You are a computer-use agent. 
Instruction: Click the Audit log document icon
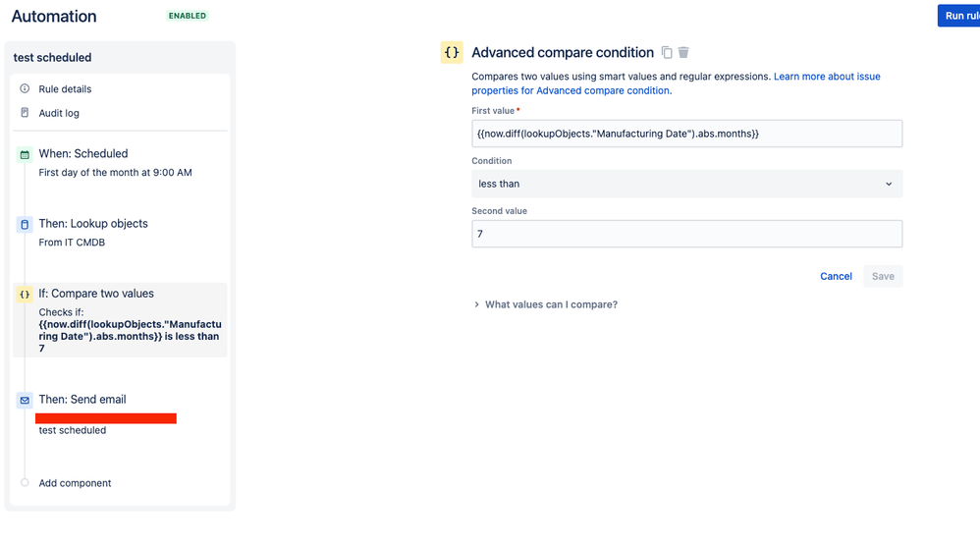[x=25, y=113]
